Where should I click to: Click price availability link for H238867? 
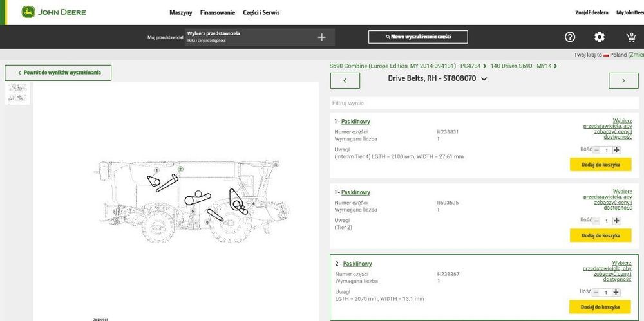tap(607, 271)
